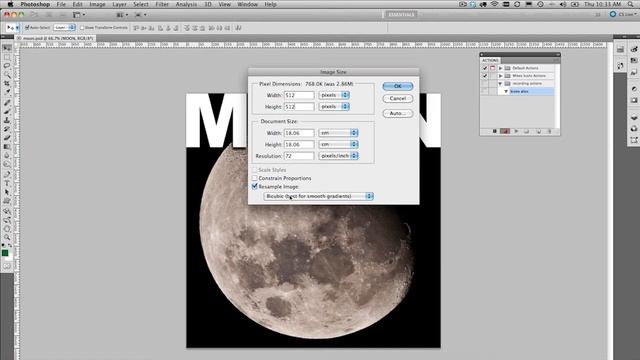This screenshot has width=640, height=360.
Task: Click align left edges in options bar
Action: [x=160, y=28]
